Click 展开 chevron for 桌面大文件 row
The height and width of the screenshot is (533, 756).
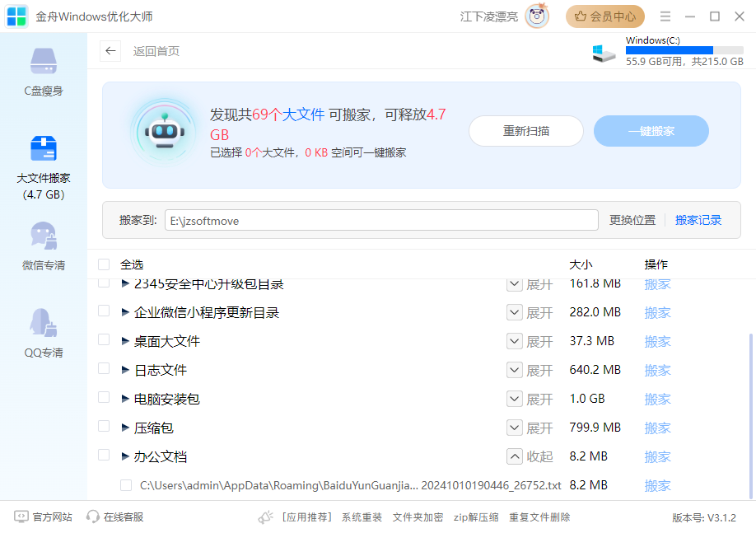515,341
